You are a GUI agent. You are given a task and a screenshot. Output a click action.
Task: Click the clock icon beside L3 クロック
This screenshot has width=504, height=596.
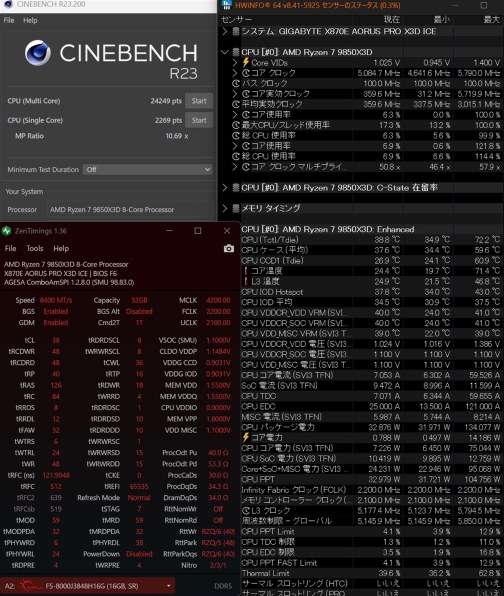click(x=246, y=510)
